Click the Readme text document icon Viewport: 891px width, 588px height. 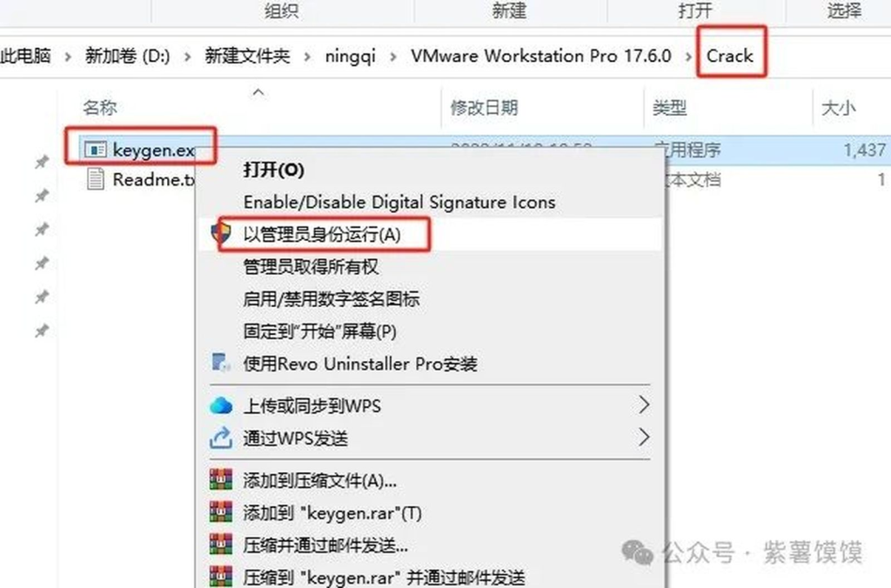[96, 179]
